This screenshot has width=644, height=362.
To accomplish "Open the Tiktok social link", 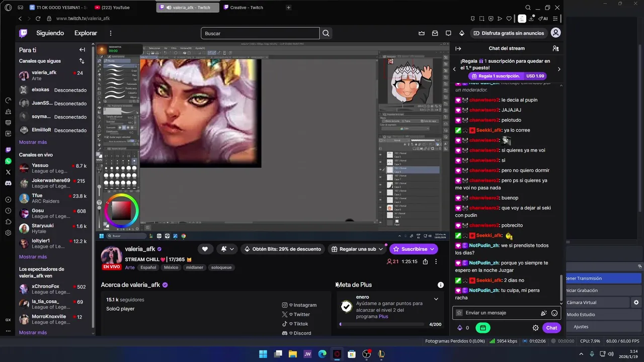I will point(295,324).
